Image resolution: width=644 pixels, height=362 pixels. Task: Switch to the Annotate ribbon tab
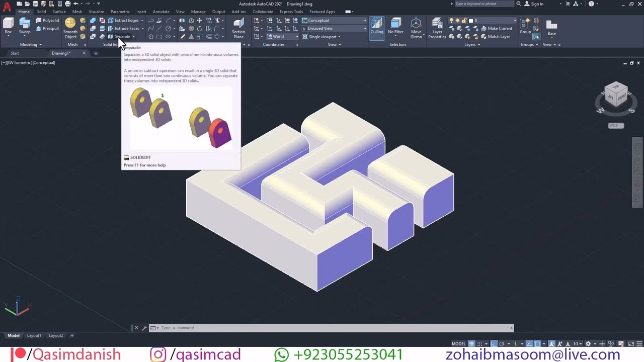161,12
